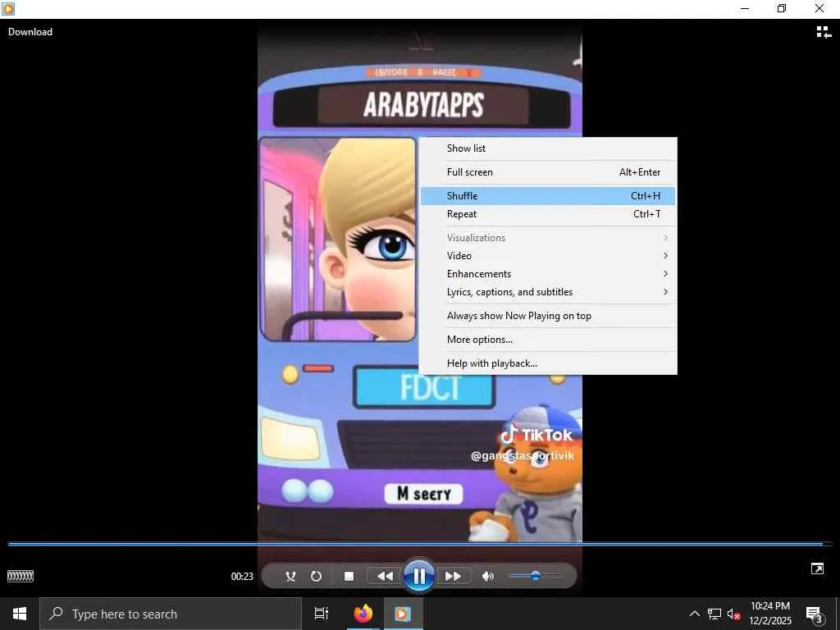Open the clock showing 10:24 PM

point(769,614)
